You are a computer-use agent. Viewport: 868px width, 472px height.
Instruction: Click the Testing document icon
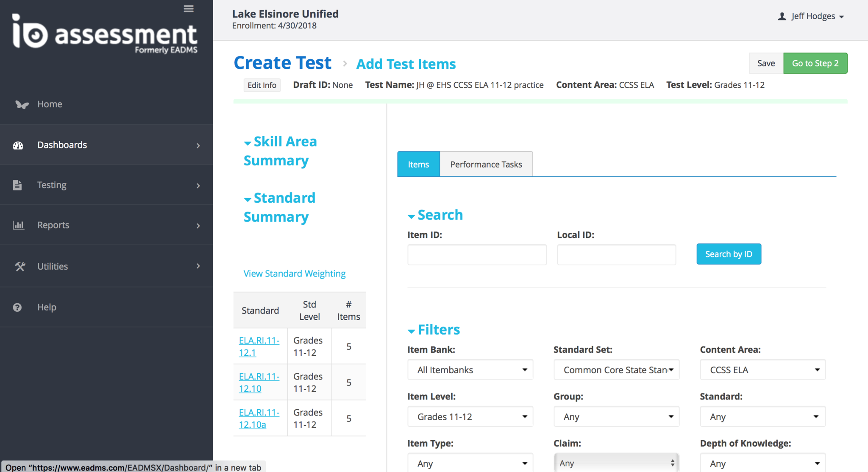[17, 185]
